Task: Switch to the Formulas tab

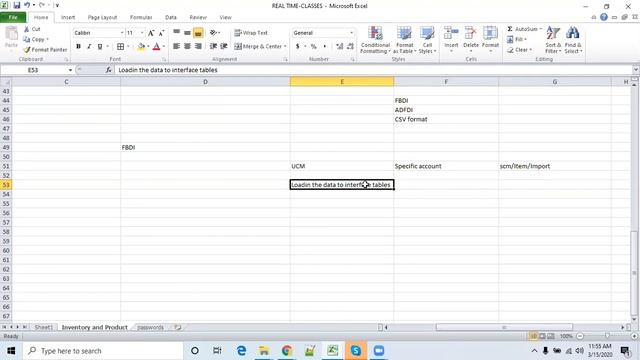Action: pos(141,17)
